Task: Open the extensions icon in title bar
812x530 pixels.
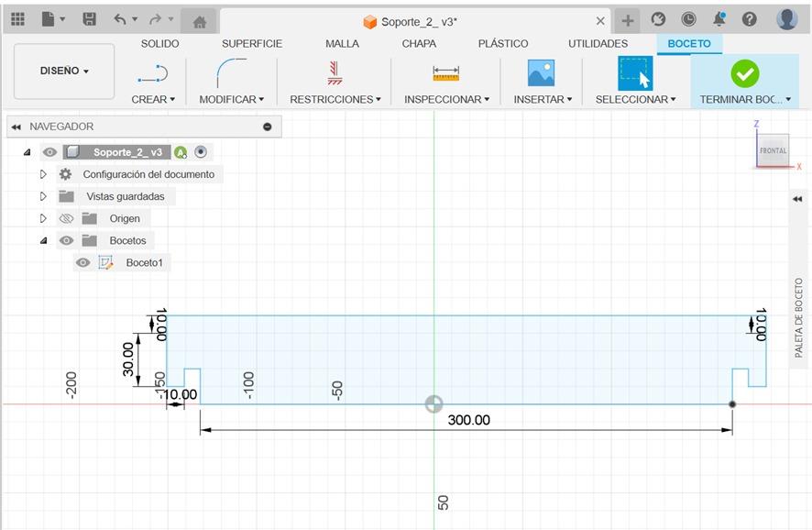Action: [x=658, y=19]
